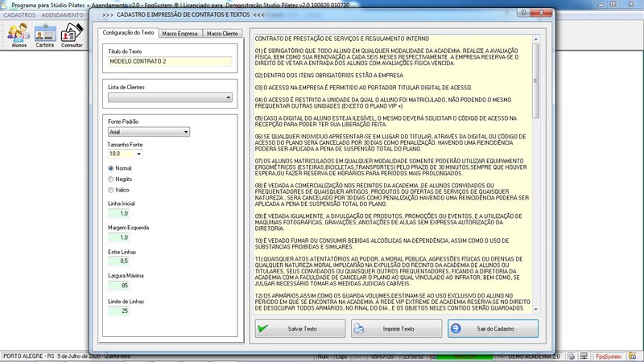Select the Negrito font style option
The width and height of the screenshot is (644, 362).
click(x=111, y=179)
